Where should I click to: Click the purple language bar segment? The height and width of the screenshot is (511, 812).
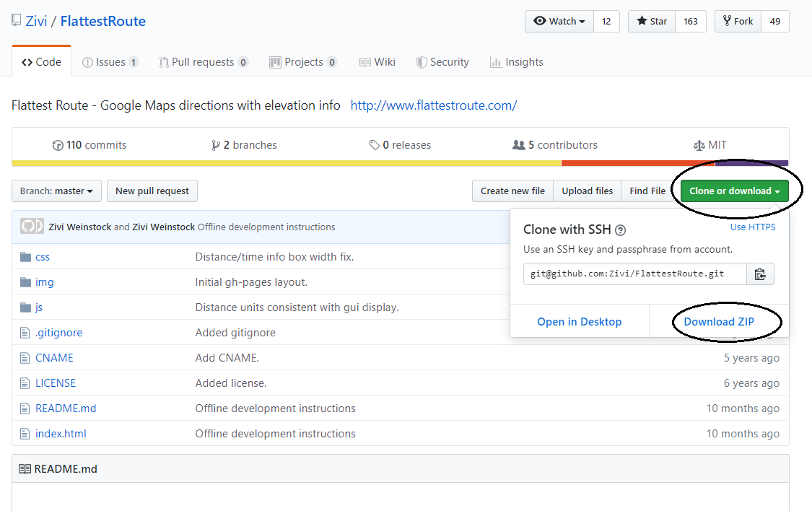751,164
